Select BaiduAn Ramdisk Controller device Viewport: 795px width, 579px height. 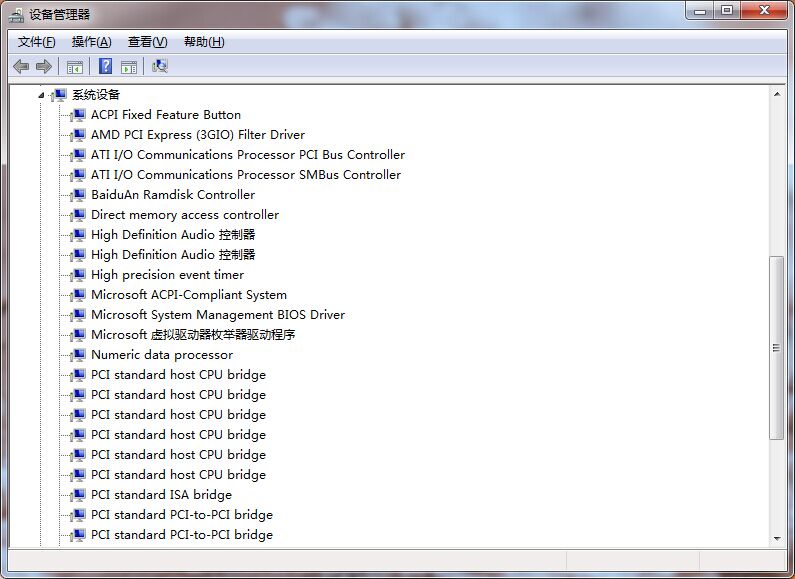coord(172,195)
